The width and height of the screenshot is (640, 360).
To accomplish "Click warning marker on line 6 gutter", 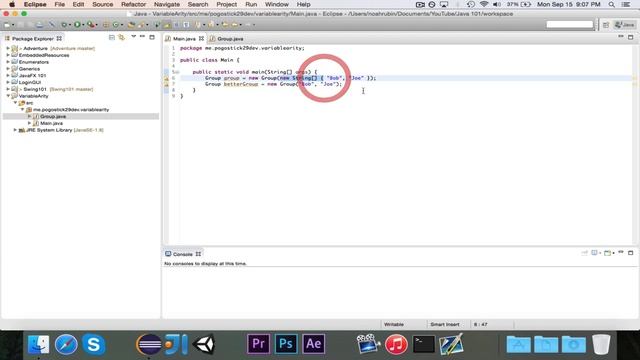I will [x=166, y=78].
